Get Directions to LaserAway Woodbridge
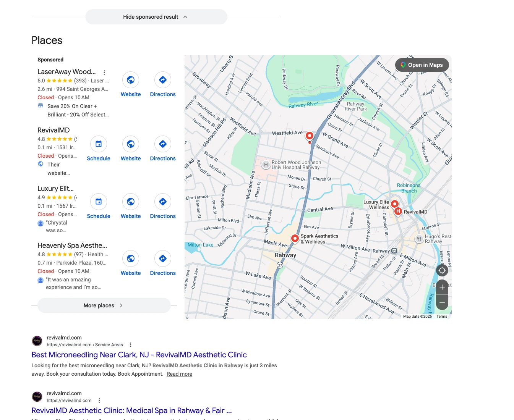This screenshot has width=514, height=420. [x=163, y=80]
